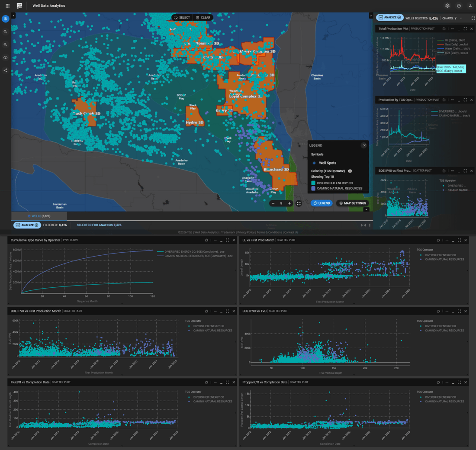Toggle Camino cumulative series in type curve legend
The width and height of the screenshot is (476, 450).
195,256
